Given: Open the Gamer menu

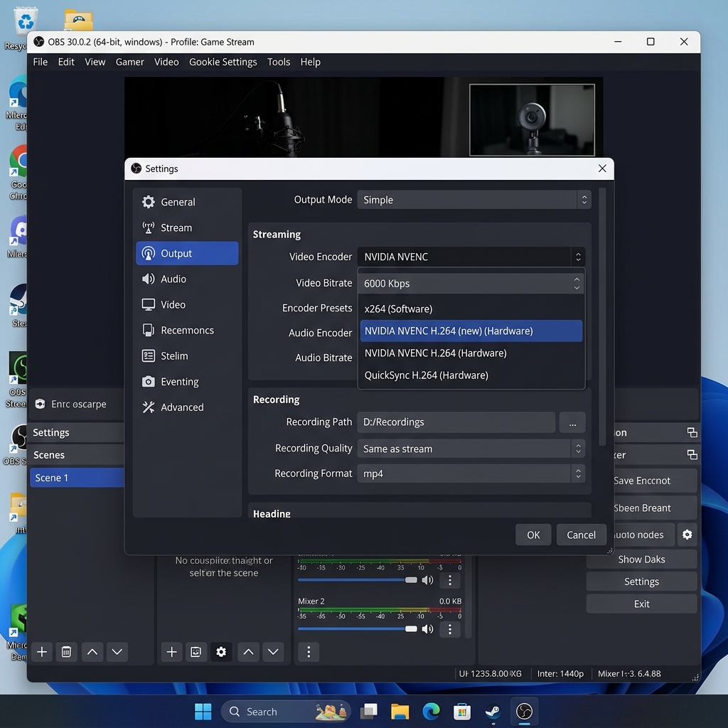Looking at the screenshot, I should tap(130, 62).
